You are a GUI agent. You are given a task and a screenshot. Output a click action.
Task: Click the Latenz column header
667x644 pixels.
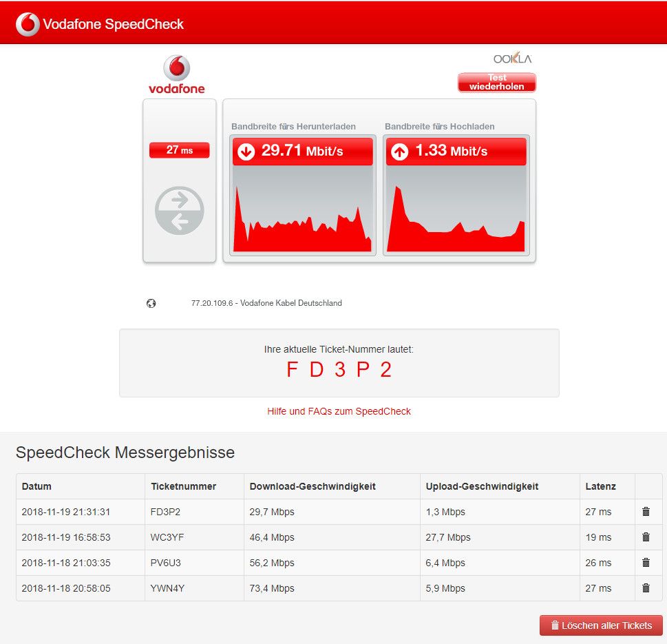601,486
